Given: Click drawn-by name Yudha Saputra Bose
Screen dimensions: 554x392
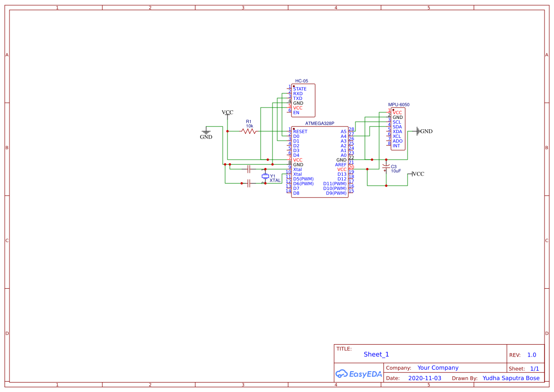Looking at the screenshot, I should [x=511, y=378].
